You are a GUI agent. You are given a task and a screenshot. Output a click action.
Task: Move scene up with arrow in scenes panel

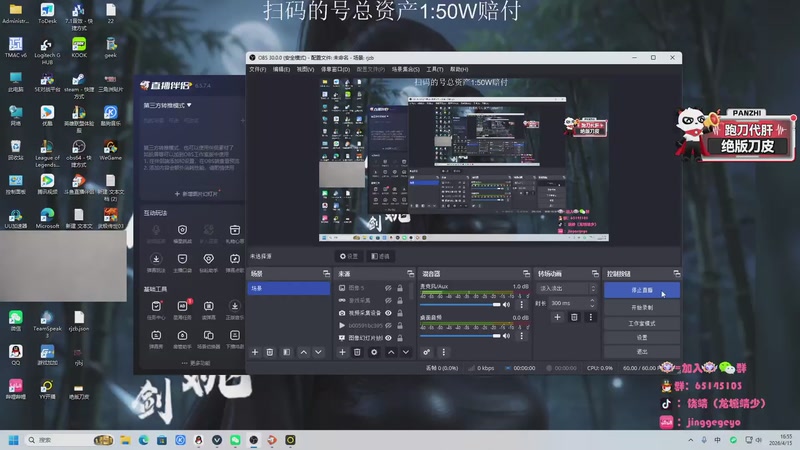304,352
